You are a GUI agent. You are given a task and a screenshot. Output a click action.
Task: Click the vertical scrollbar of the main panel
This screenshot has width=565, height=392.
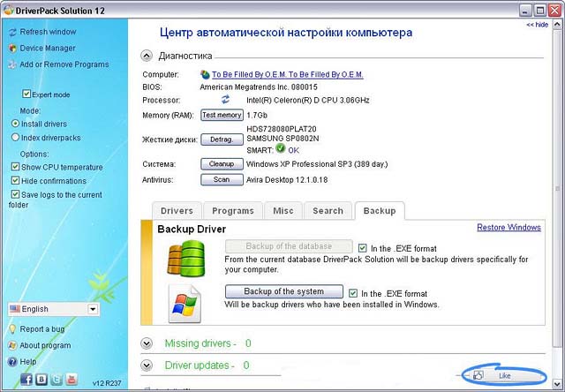point(558,187)
